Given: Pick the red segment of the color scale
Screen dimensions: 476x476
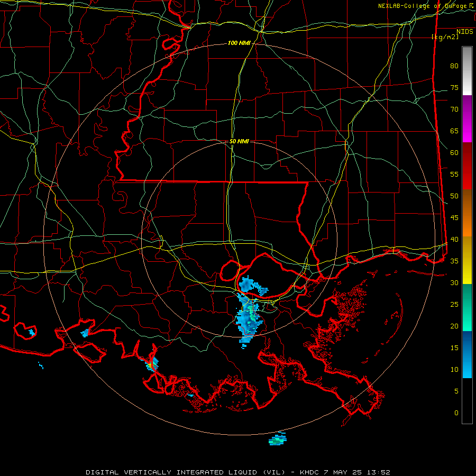Looking at the screenshot, I should pyautogui.click(x=467, y=166).
